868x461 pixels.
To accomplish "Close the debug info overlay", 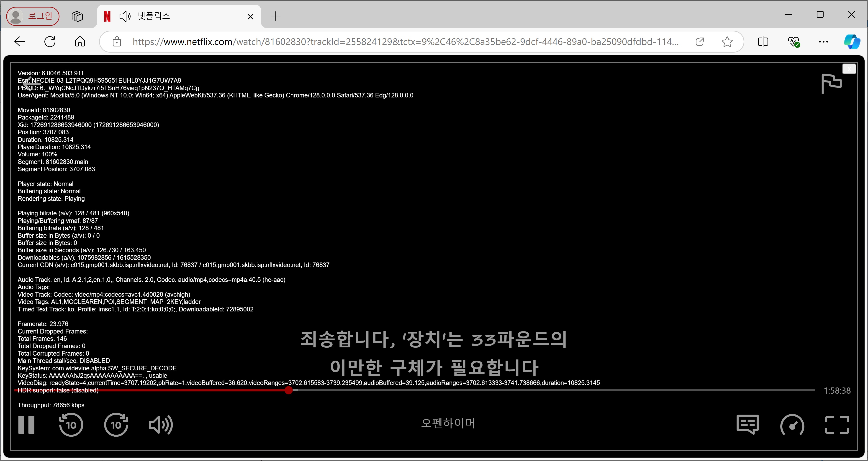I will pyautogui.click(x=849, y=69).
